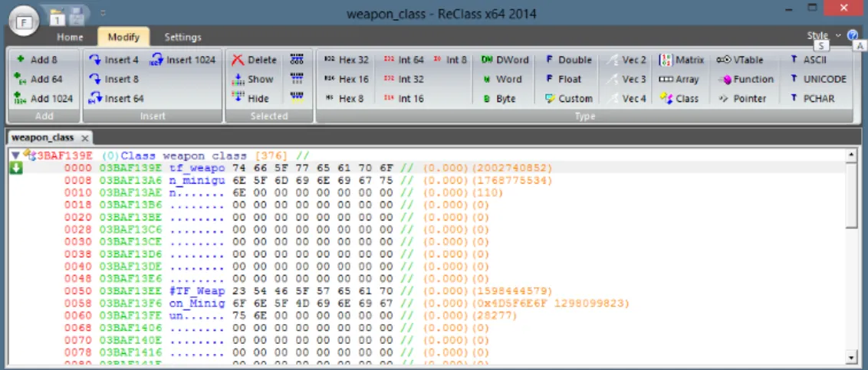
Task: Set type to Array
Action: pos(679,79)
